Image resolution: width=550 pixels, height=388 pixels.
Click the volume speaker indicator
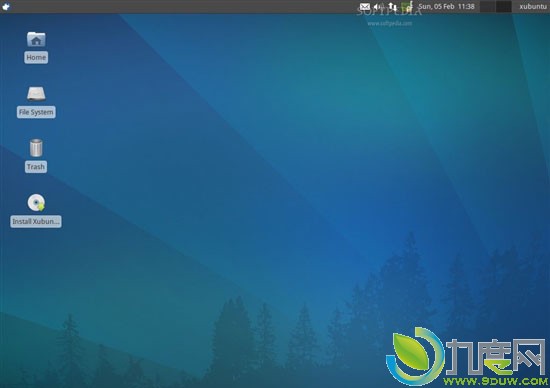[378, 6]
